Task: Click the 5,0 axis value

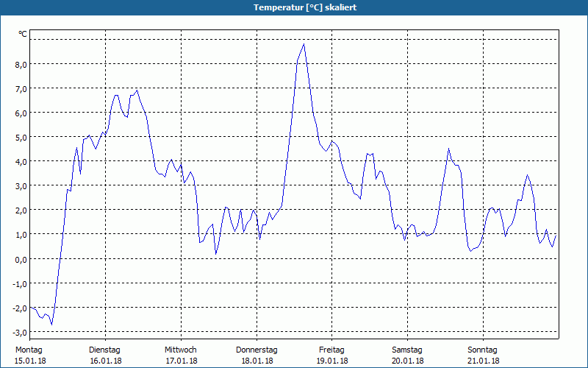Action: click(x=21, y=137)
